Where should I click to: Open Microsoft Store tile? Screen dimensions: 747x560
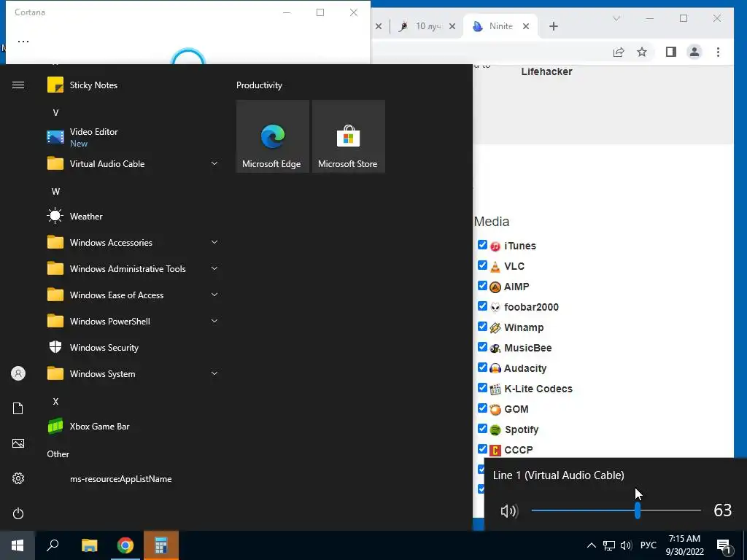[348, 136]
